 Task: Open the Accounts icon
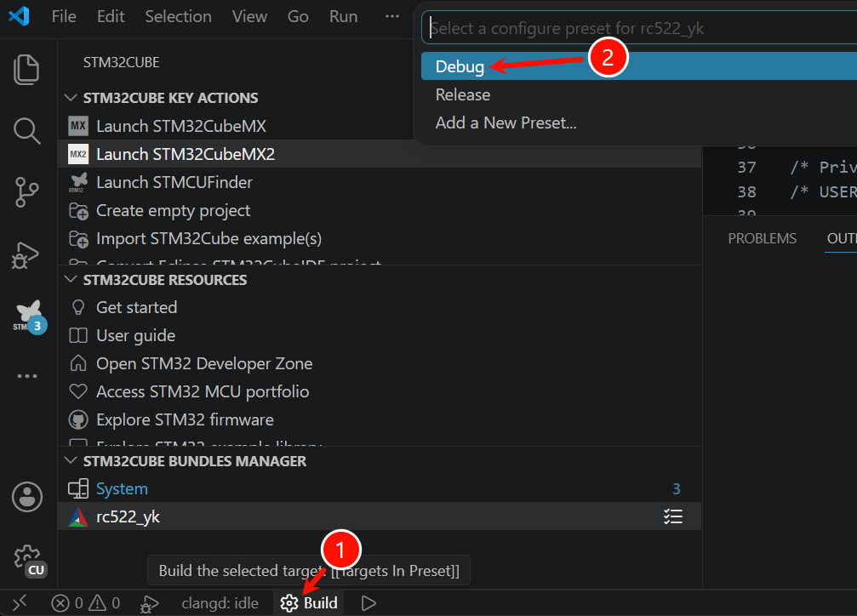[x=26, y=497]
